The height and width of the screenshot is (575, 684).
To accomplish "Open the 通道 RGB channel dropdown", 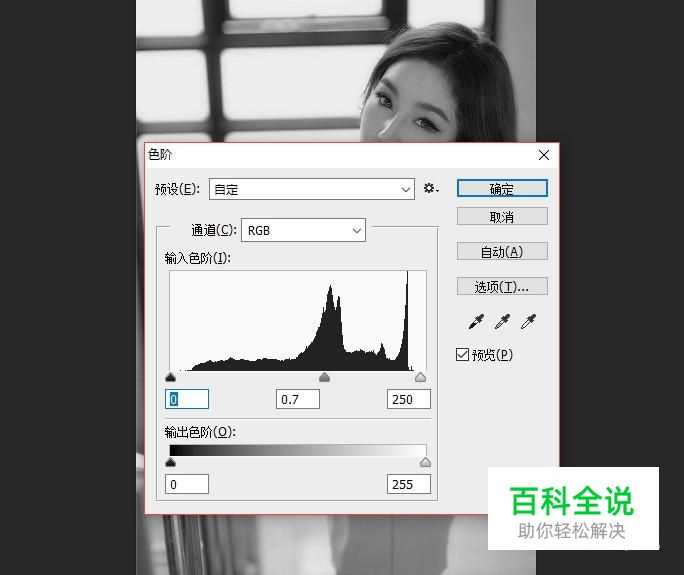I will [303, 230].
